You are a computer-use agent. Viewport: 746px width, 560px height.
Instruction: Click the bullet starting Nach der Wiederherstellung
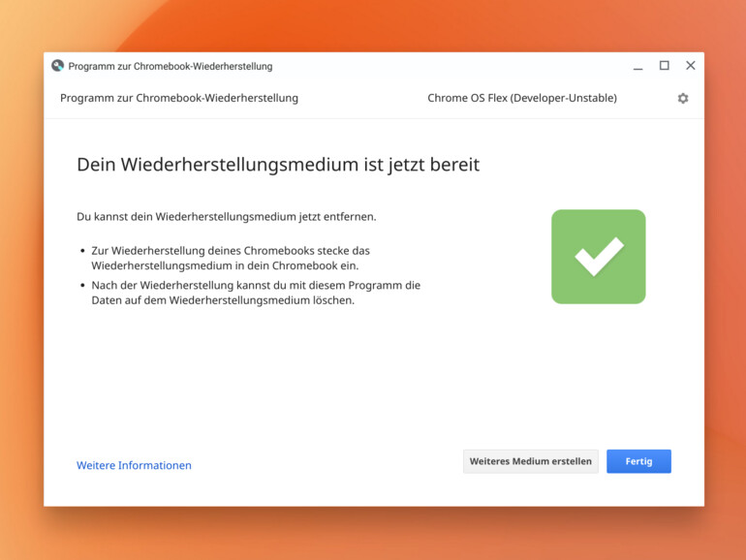pyautogui.click(x=256, y=293)
